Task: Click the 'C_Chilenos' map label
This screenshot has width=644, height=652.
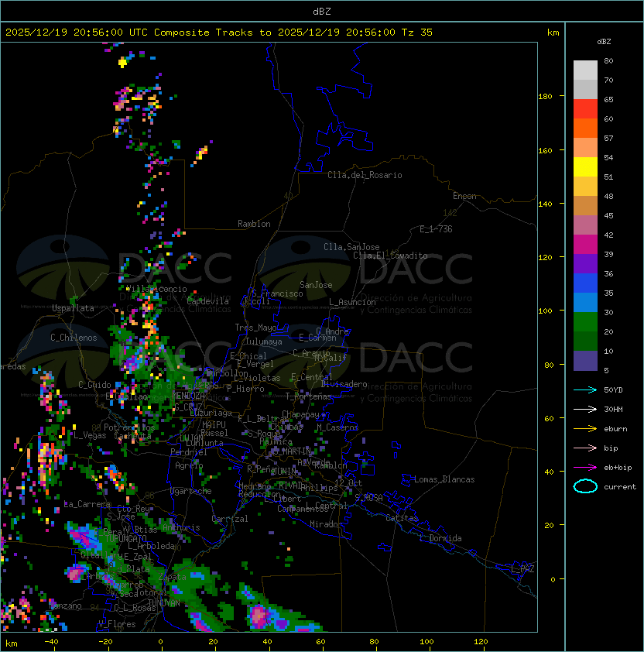Action: pos(74,338)
